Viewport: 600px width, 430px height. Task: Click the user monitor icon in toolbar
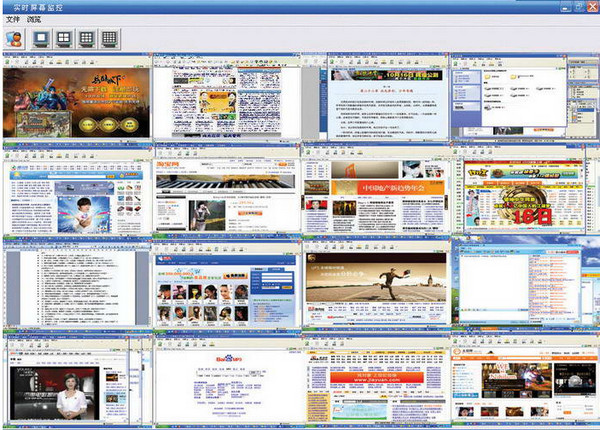tap(14, 39)
